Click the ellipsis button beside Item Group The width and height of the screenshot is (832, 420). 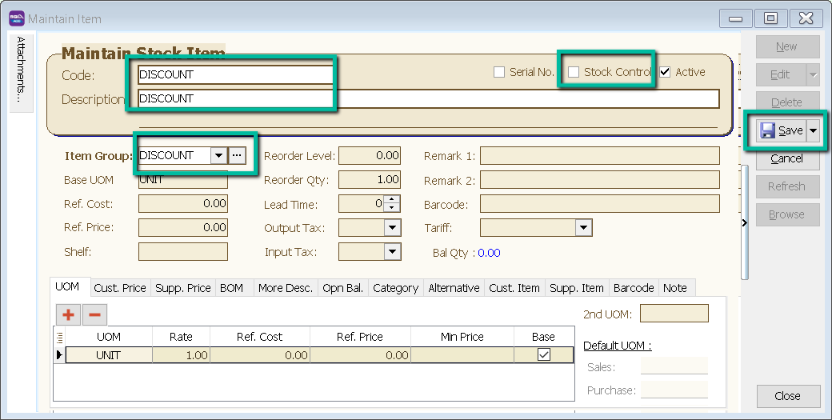tap(237, 156)
